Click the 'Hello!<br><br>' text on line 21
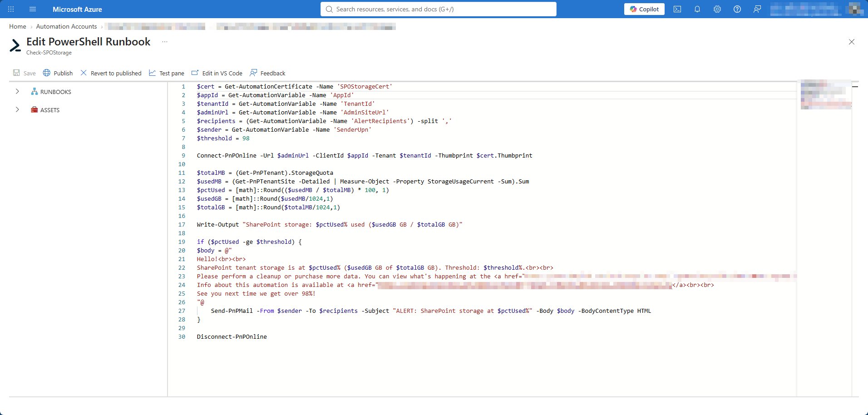868x415 pixels. coord(222,259)
